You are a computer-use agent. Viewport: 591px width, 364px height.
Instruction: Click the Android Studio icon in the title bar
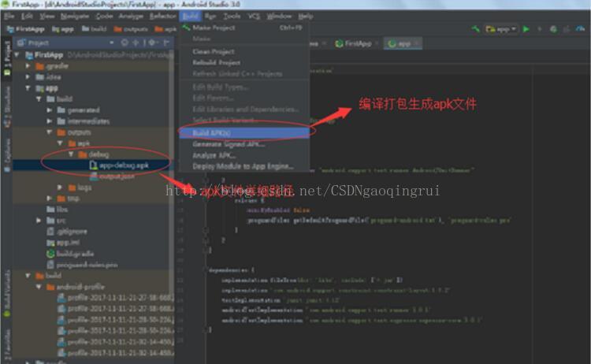point(6,4)
